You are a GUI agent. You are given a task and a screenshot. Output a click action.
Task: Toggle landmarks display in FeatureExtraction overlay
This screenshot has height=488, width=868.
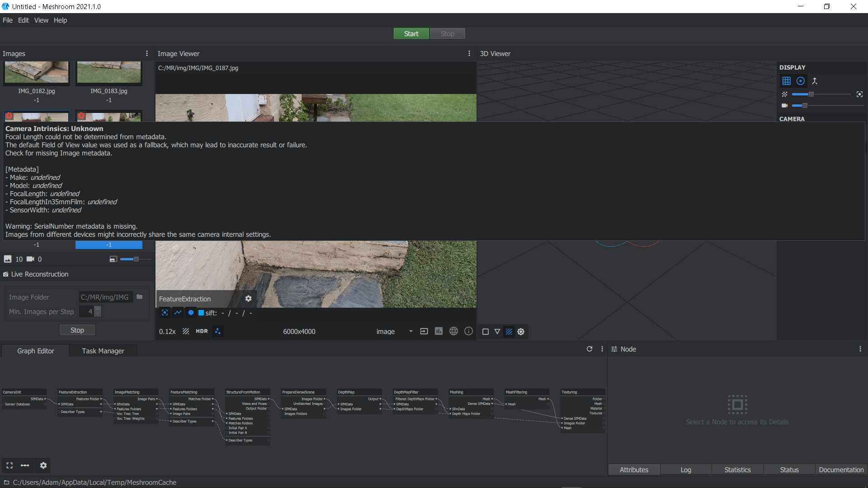(191, 313)
